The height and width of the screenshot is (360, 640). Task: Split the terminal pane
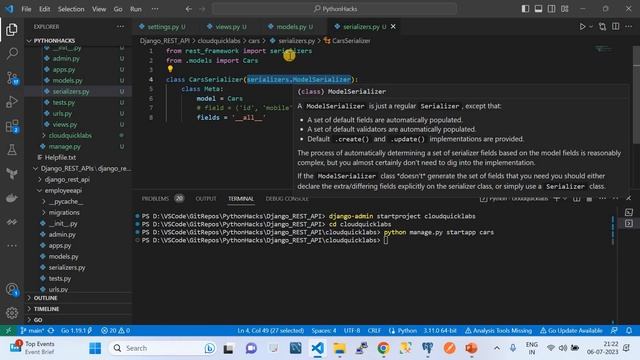(x=576, y=199)
